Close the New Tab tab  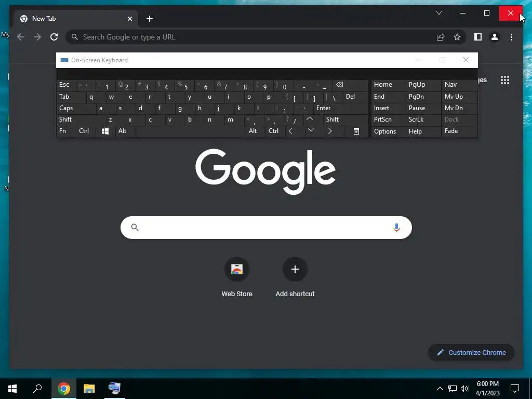(129, 19)
